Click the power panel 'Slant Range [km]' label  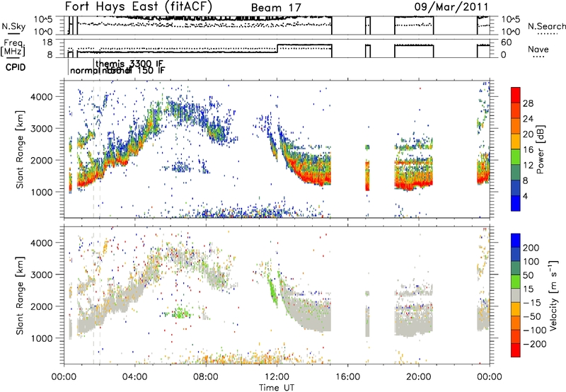coord(20,149)
